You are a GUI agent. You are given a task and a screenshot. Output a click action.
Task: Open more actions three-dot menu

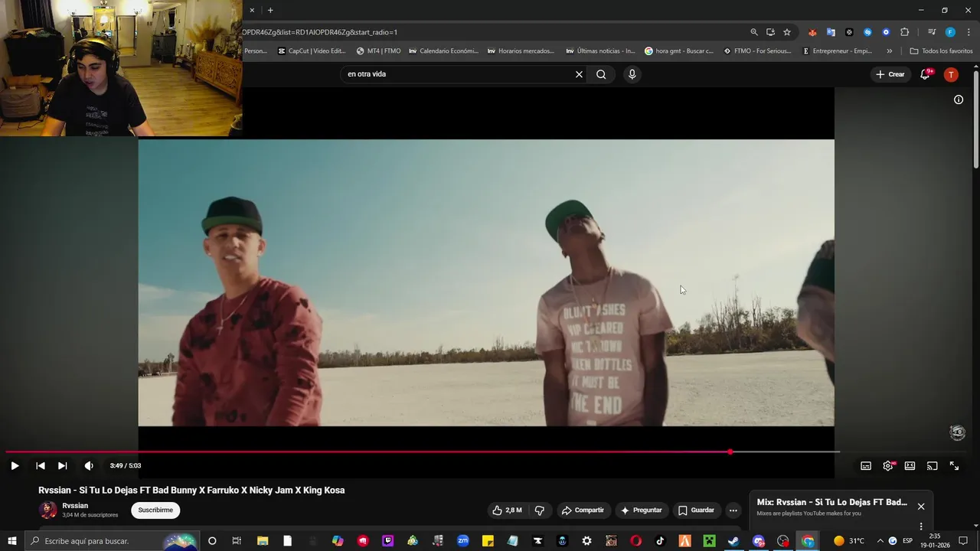point(733,510)
